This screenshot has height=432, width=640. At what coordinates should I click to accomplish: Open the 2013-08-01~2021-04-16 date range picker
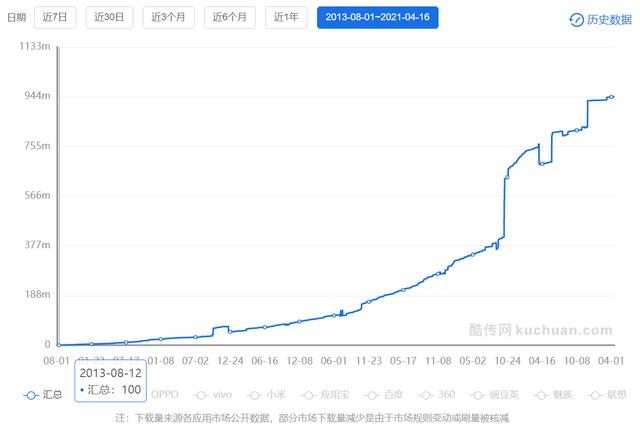tap(377, 18)
